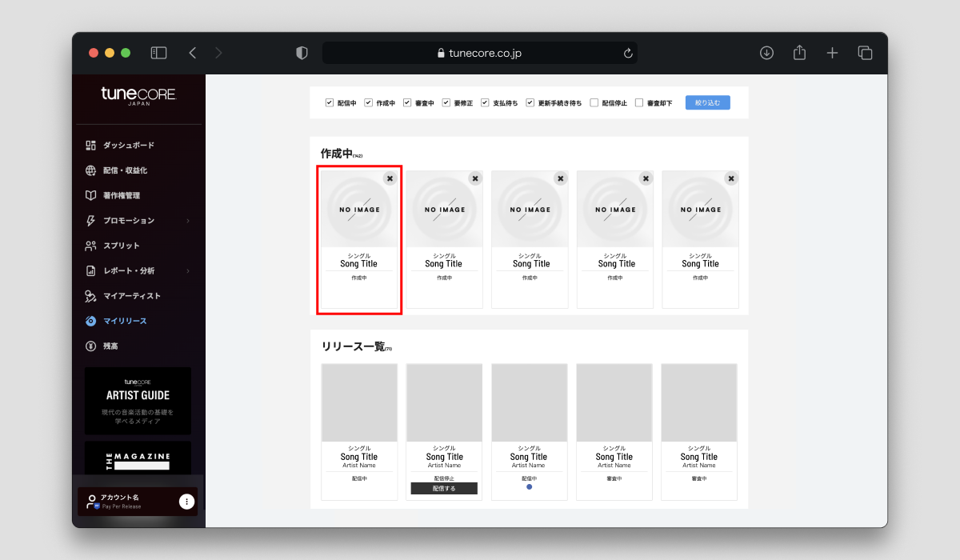Go forward in Safari
This screenshot has height=560, width=960.
pyautogui.click(x=218, y=53)
